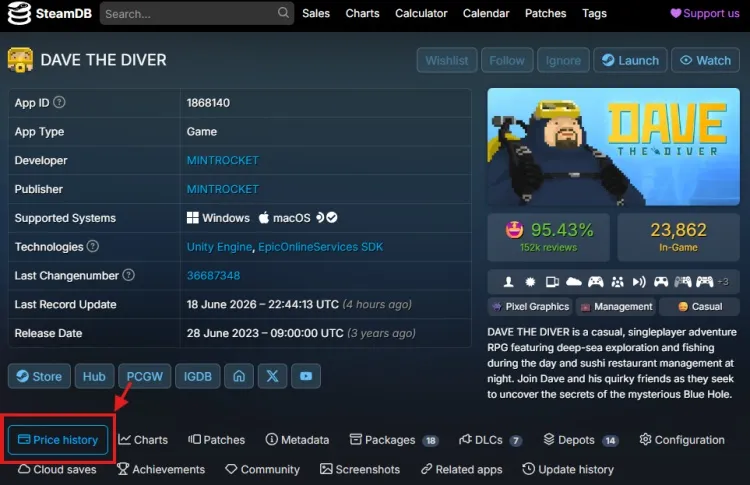This screenshot has height=485, width=750.
Task: Click the Wishlist button
Action: [x=447, y=60]
